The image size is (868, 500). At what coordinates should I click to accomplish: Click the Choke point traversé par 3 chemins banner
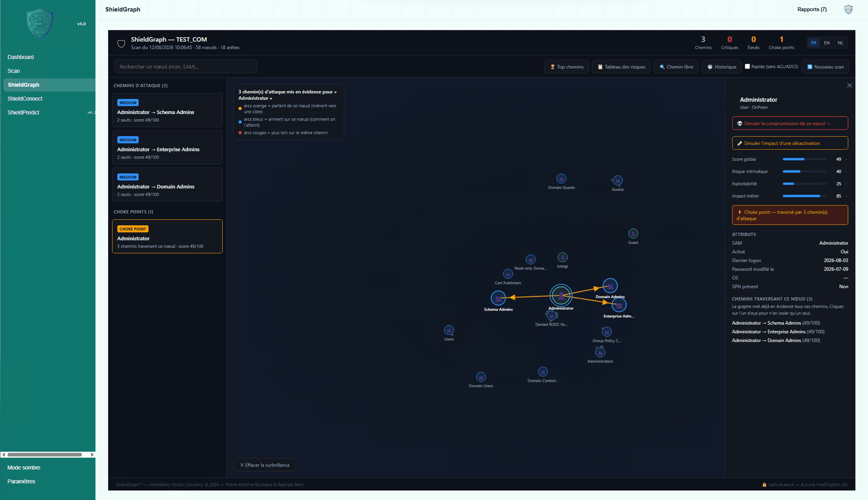[x=790, y=215]
